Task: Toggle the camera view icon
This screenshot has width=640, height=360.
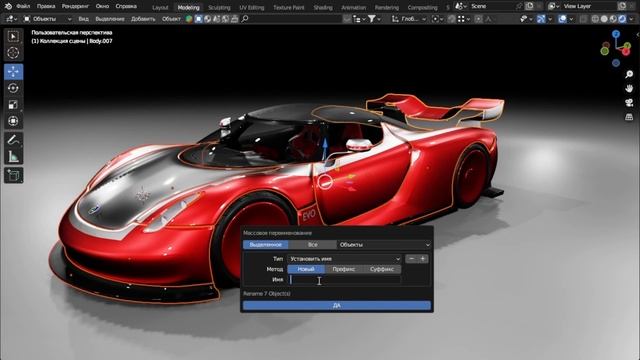Action: (629, 102)
